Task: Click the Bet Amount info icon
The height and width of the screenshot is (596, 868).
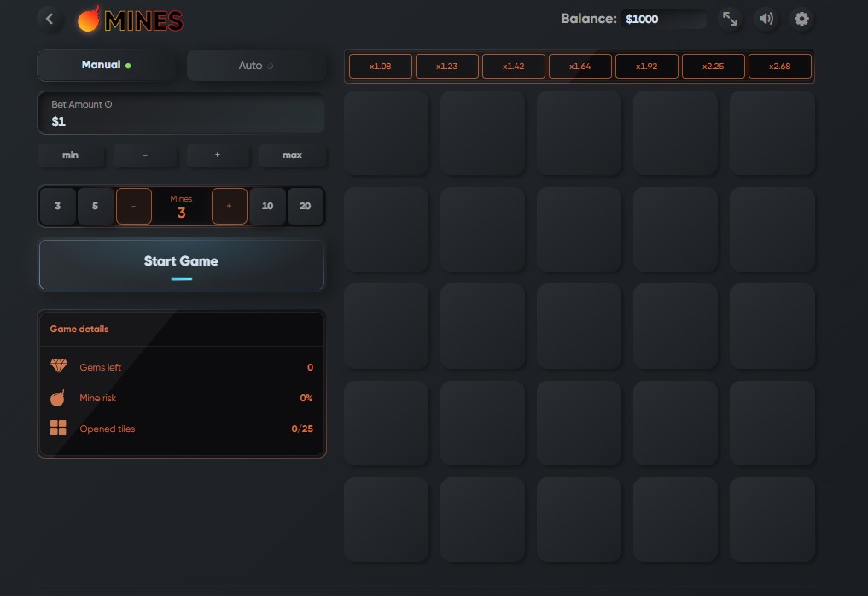Action: click(x=108, y=104)
